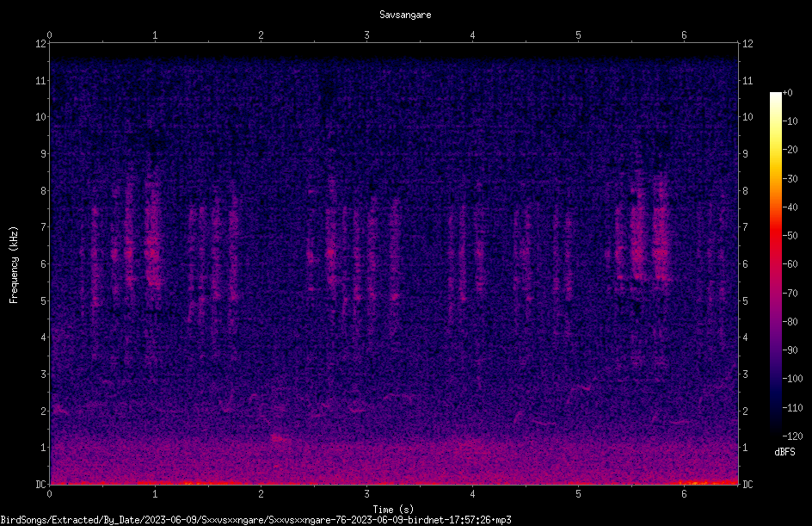Click the "-100" label on the color scale
812x526 pixels.
[792, 379]
